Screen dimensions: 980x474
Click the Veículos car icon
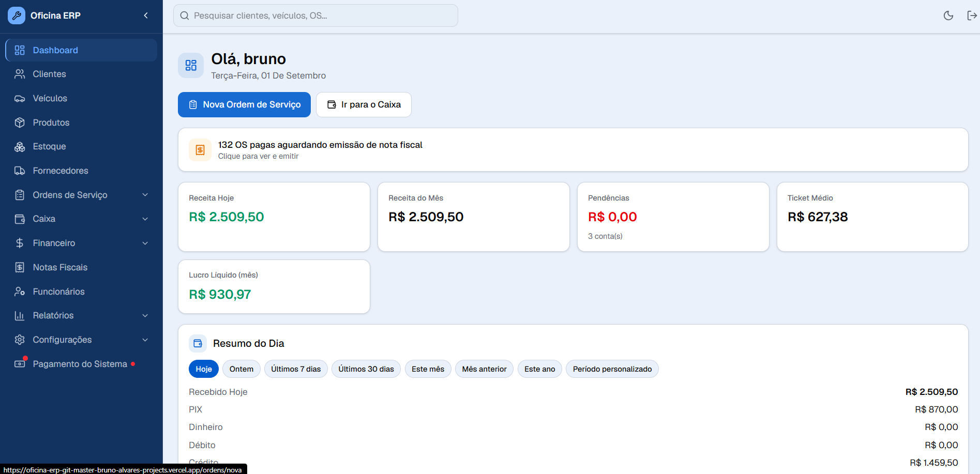tap(20, 98)
